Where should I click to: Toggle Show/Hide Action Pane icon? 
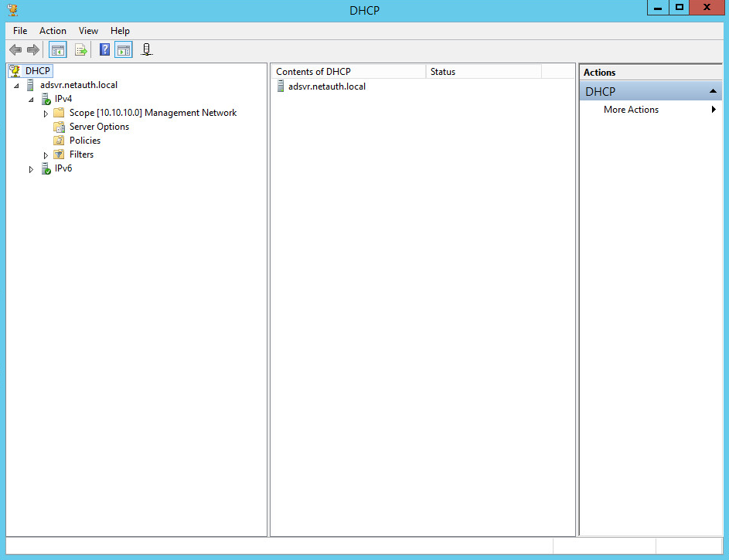pyautogui.click(x=124, y=49)
